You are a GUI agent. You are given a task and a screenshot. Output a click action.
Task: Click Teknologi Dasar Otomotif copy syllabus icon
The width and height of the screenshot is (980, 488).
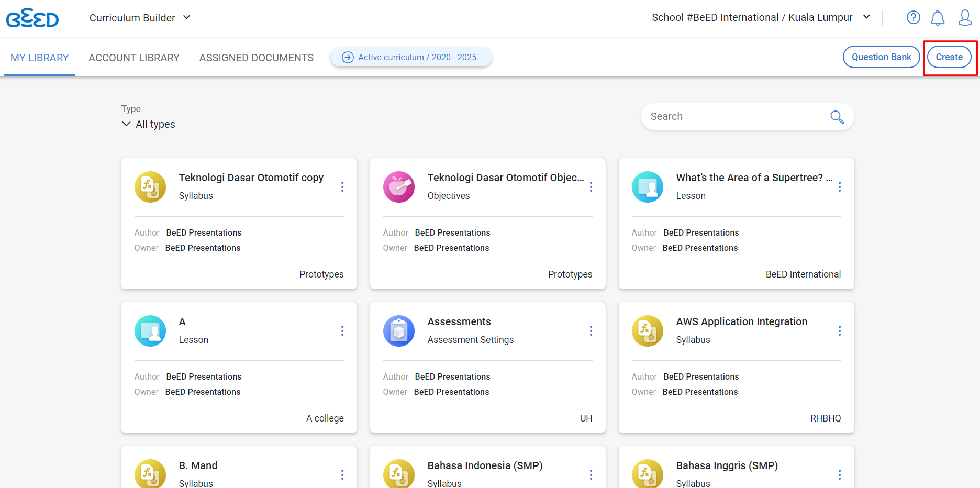coord(150,187)
